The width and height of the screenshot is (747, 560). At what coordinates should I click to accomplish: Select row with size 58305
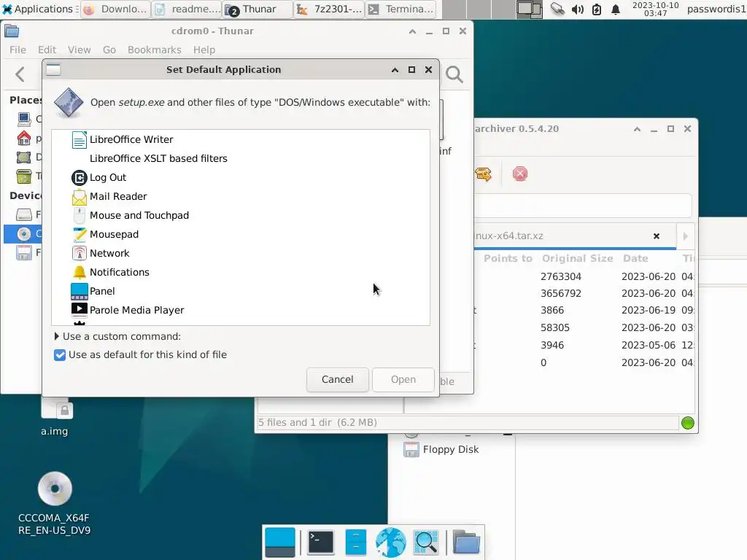[x=584, y=327]
